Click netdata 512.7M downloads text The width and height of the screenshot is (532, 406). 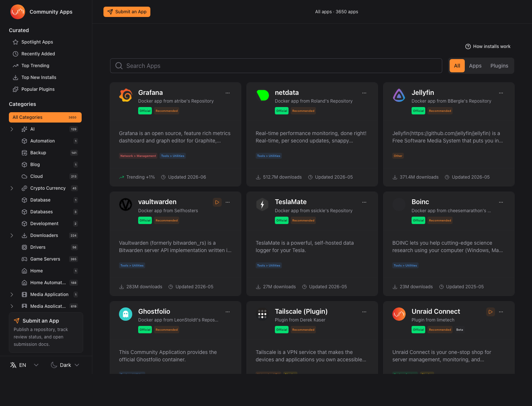(282, 177)
